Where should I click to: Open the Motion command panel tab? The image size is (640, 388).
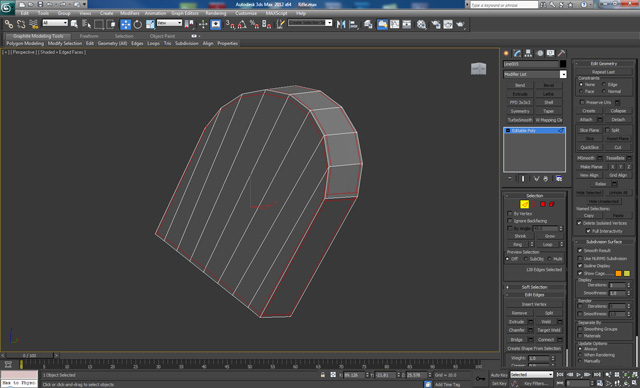point(540,53)
